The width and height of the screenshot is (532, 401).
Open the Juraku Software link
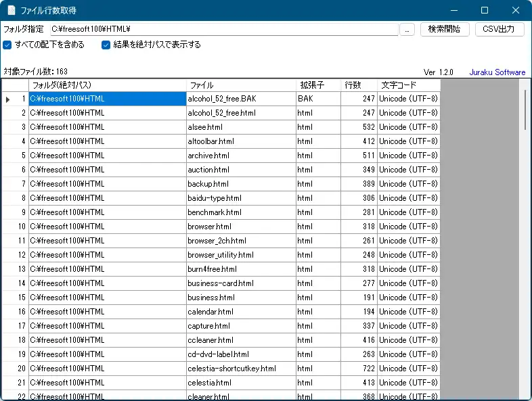[497, 72]
